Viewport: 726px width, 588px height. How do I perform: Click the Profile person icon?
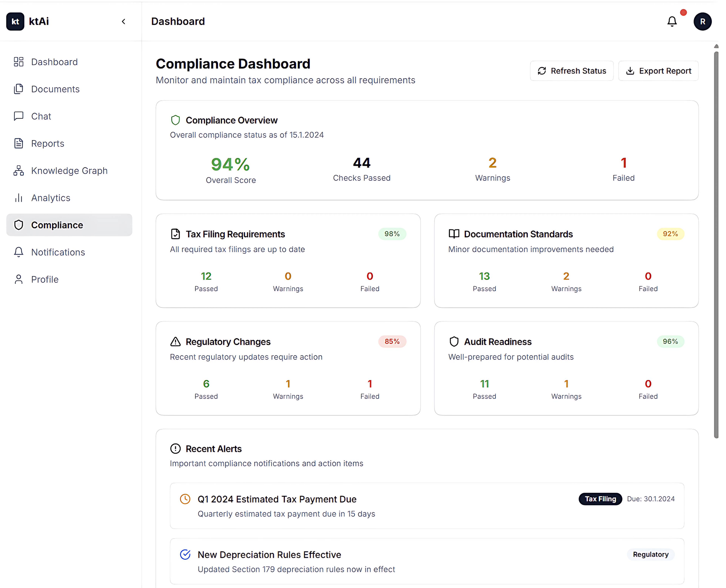19,279
